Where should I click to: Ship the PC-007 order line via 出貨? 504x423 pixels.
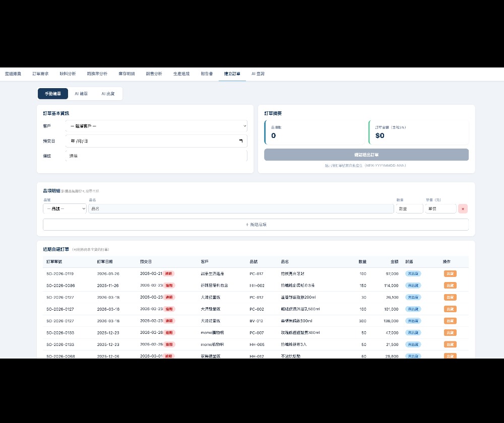(450, 333)
